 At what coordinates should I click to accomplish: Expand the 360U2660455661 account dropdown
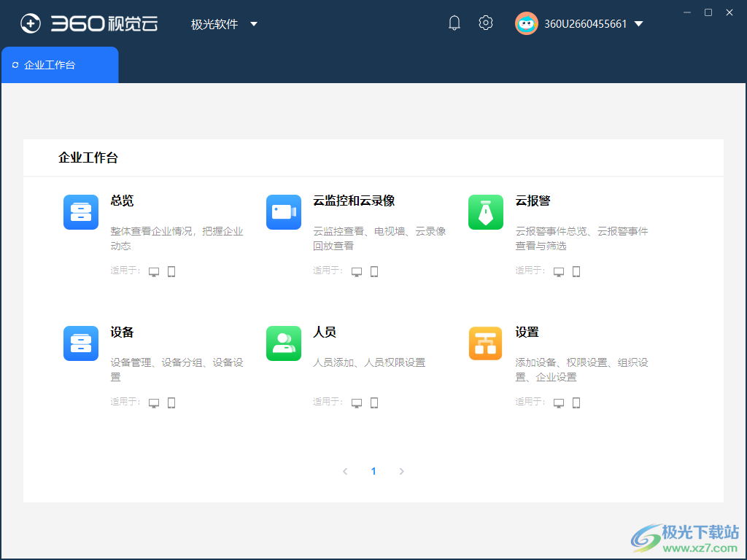point(638,23)
